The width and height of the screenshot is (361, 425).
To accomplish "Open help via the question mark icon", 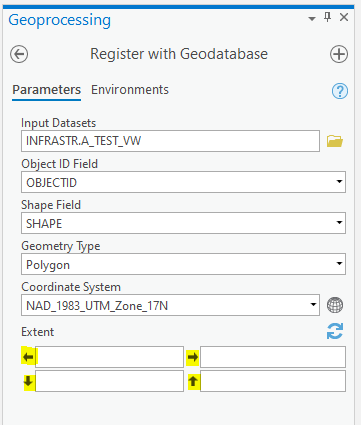I will point(340,91).
